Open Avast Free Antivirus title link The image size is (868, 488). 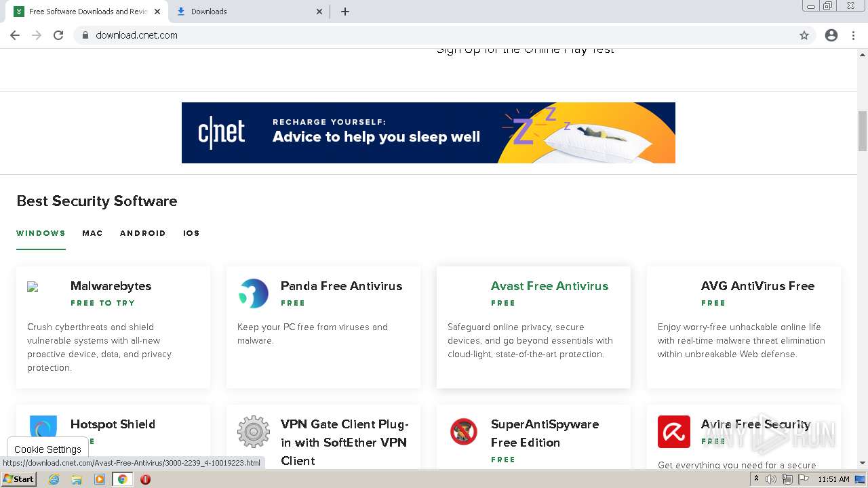tap(549, 286)
